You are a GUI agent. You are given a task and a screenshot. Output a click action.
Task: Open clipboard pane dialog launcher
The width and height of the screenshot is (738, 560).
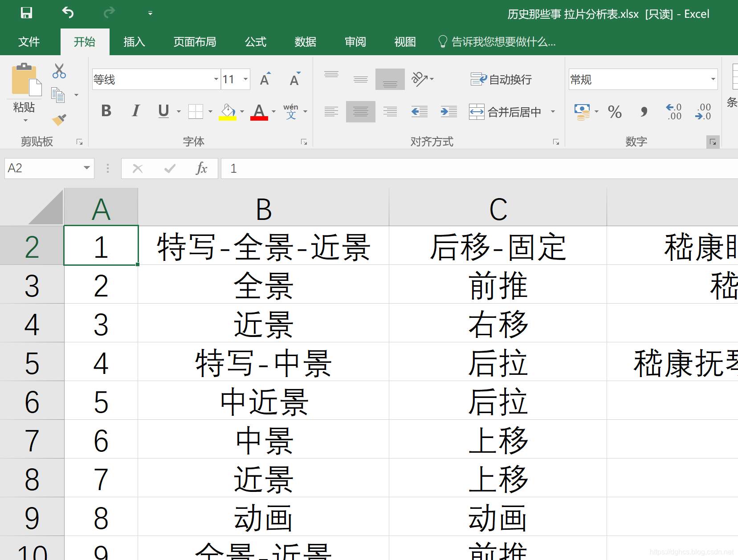pos(80,142)
